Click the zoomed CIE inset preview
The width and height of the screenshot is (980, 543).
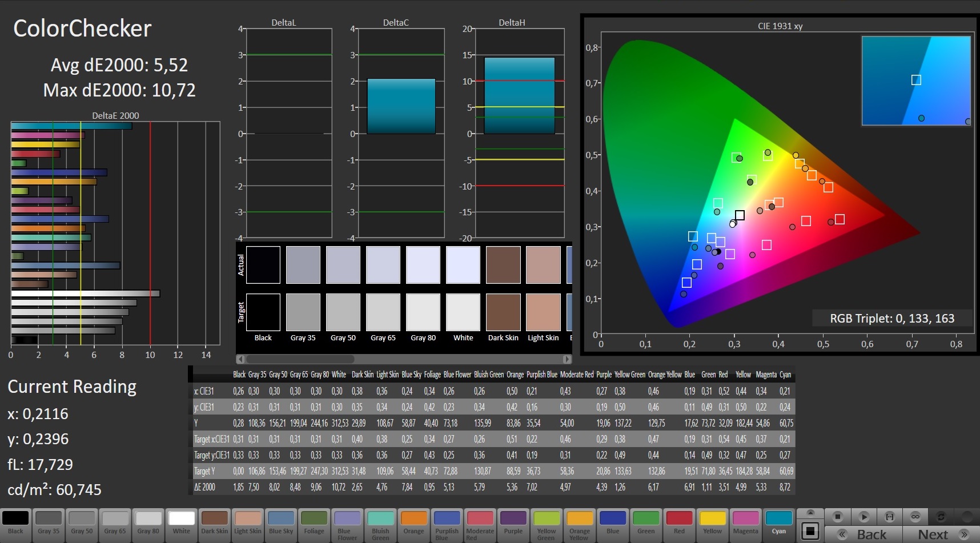tap(916, 81)
